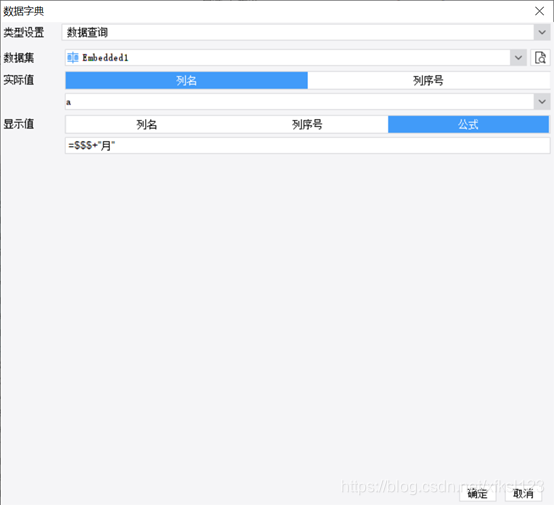Click the 取消 button
The image size is (554, 505).
pyautogui.click(x=523, y=493)
